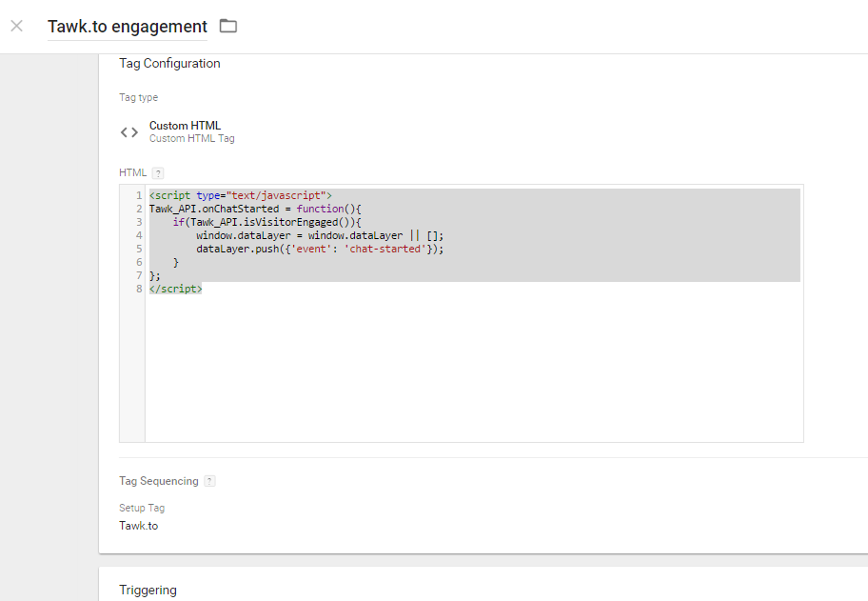
Task: Click the isVisitorEngaged if statement line
Action: tap(266, 222)
